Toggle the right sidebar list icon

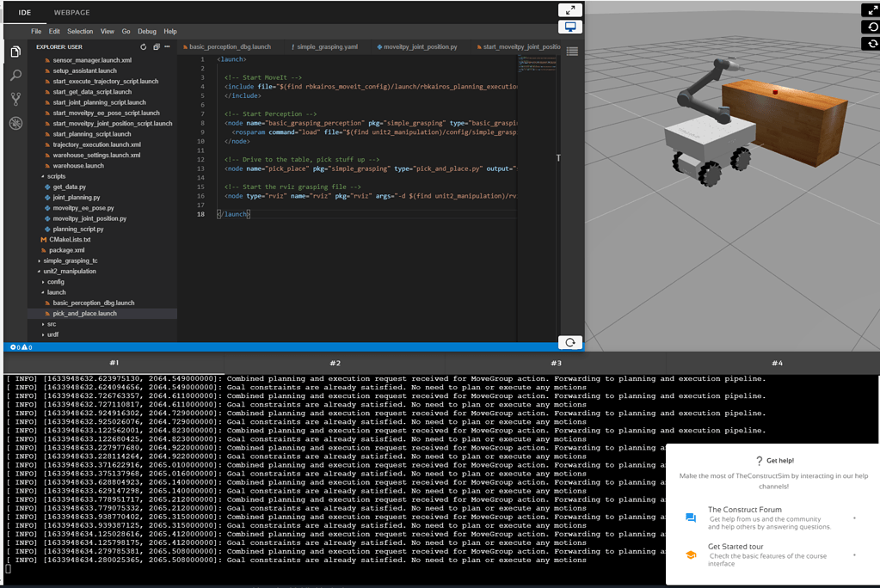coord(572,52)
